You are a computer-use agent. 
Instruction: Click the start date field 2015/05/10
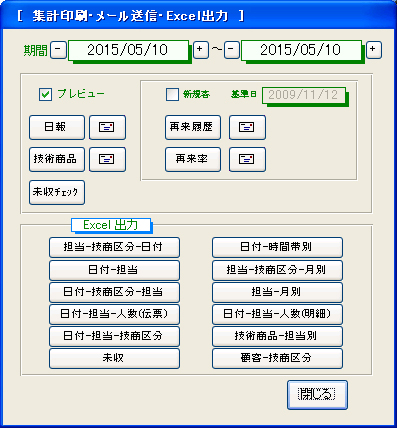point(128,50)
